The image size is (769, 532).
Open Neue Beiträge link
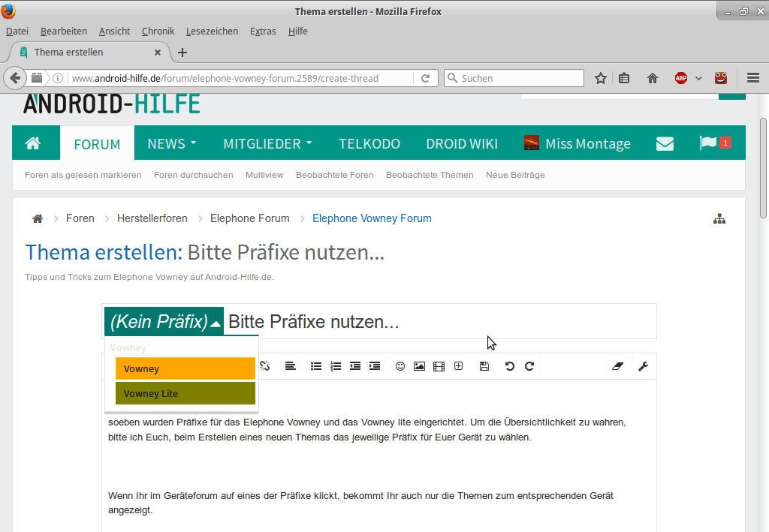click(515, 175)
